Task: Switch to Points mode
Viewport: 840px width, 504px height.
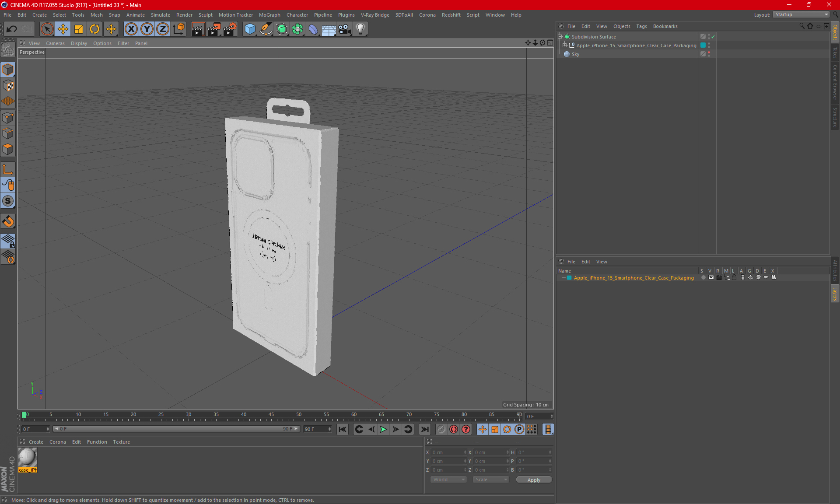Action: tap(8, 117)
